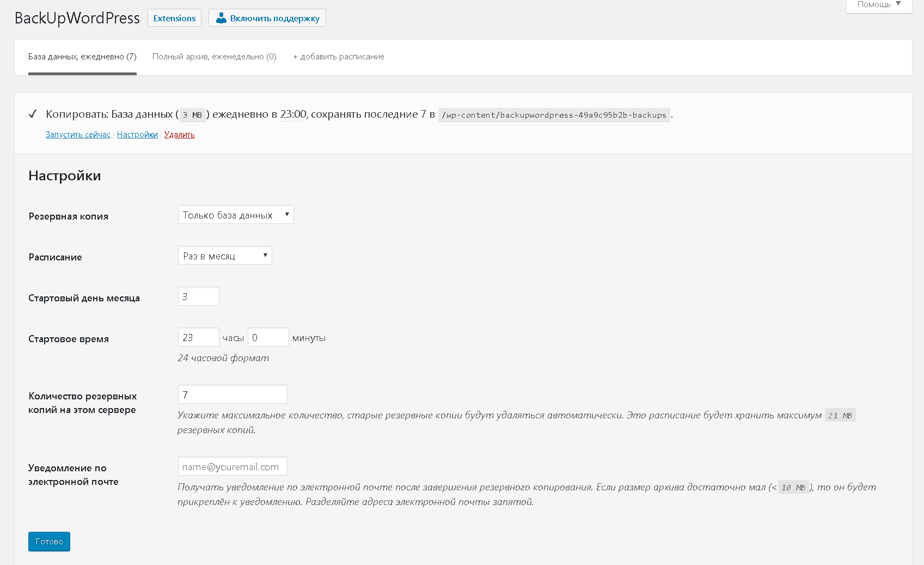The height and width of the screenshot is (565, 924).
Task: Click the minutes field showing 0
Action: [268, 337]
